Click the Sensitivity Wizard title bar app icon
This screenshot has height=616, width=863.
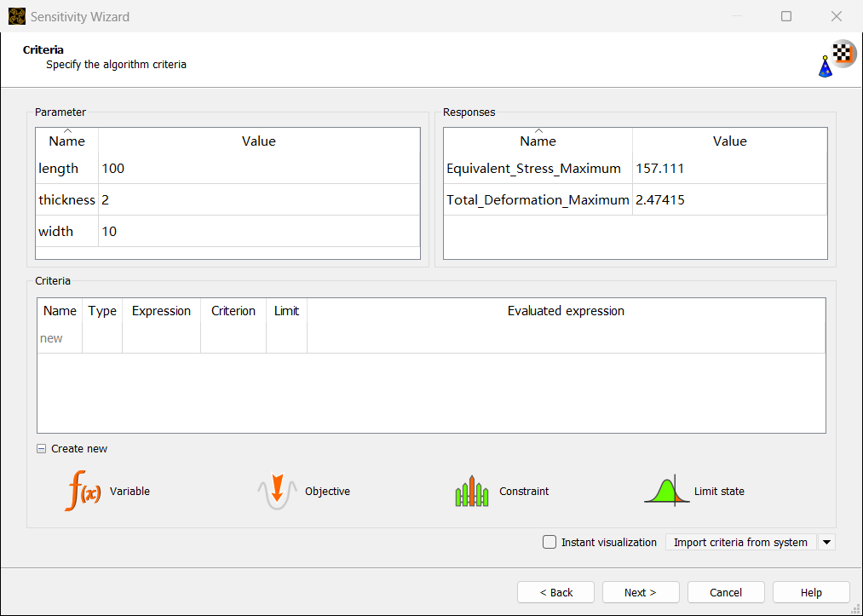[x=17, y=16]
